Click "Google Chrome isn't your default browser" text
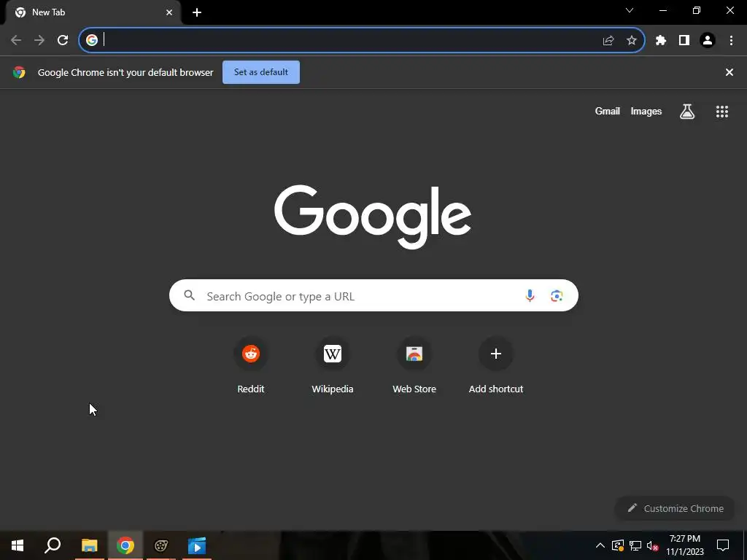Screen dimensions: 747x560 click(125, 72)
